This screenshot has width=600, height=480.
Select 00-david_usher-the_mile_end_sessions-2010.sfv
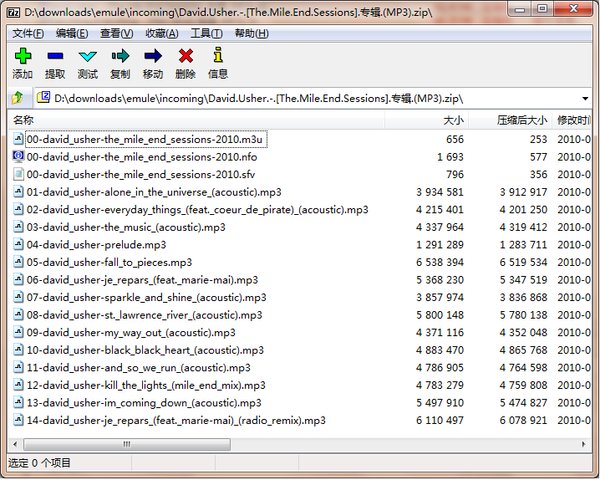click(x=141, y=174)
